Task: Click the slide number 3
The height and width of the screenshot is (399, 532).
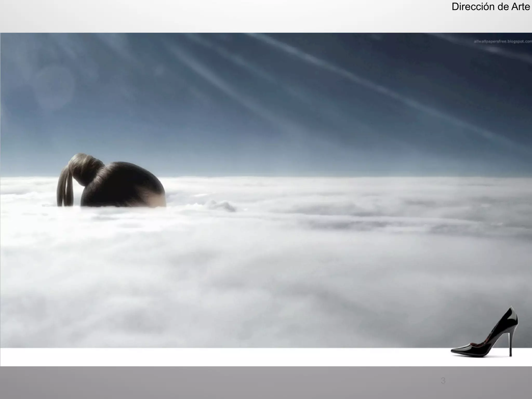Action: (x=443, y=381)
